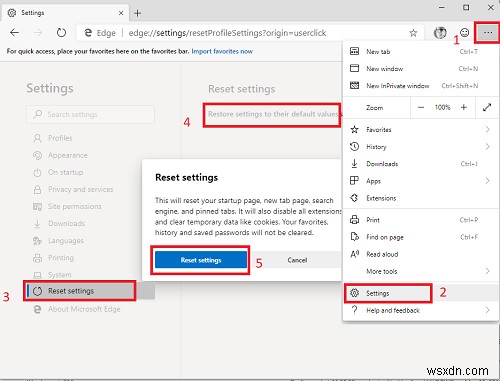
Task: Select Reset settings in sidebar
Action: [x=90, y=291]
